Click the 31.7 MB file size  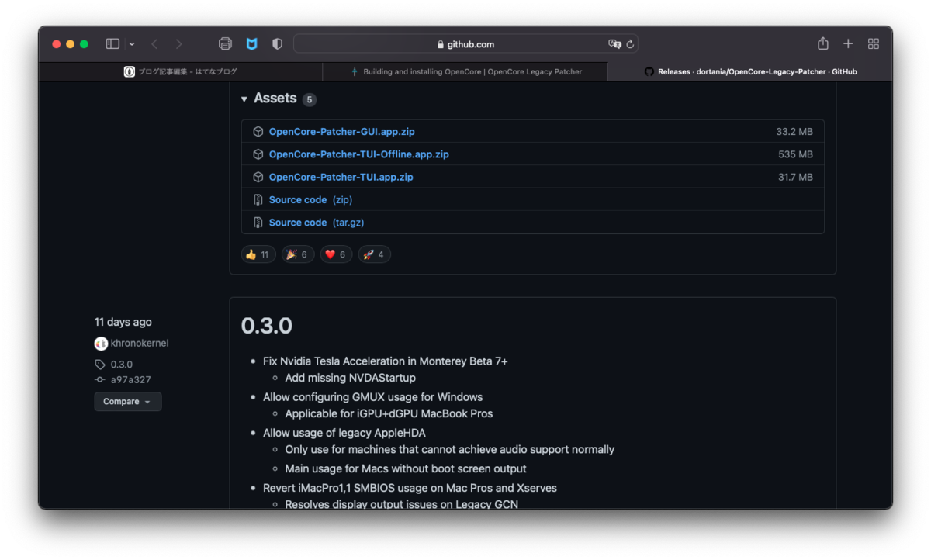point(795,177)
